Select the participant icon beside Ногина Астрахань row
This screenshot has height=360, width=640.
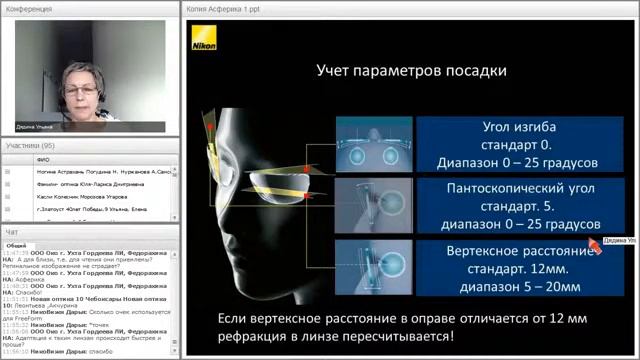tap(7, 172)
